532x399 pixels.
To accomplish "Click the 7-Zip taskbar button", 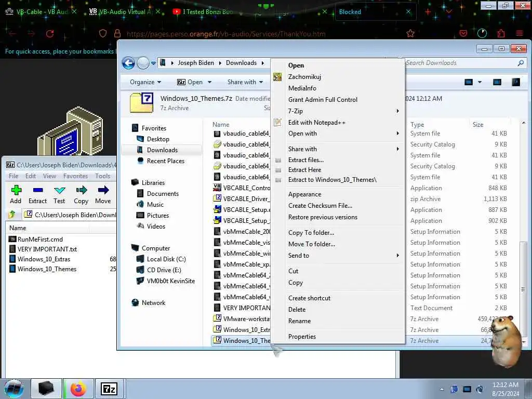I will 109,389.
